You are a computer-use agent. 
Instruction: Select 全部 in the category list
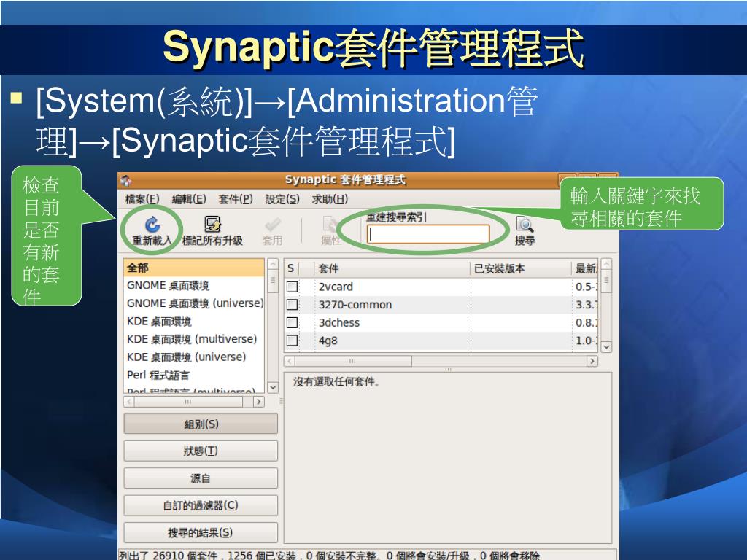[194, 268]
